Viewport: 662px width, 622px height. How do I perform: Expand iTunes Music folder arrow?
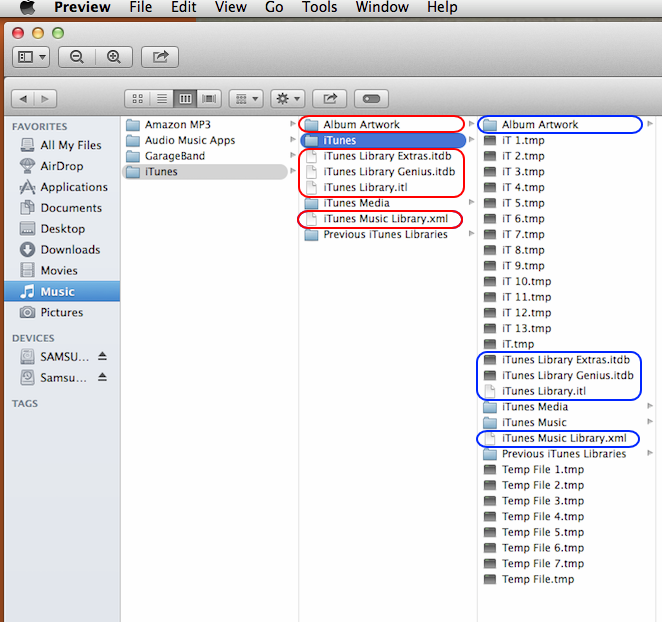tap(650, 421)
